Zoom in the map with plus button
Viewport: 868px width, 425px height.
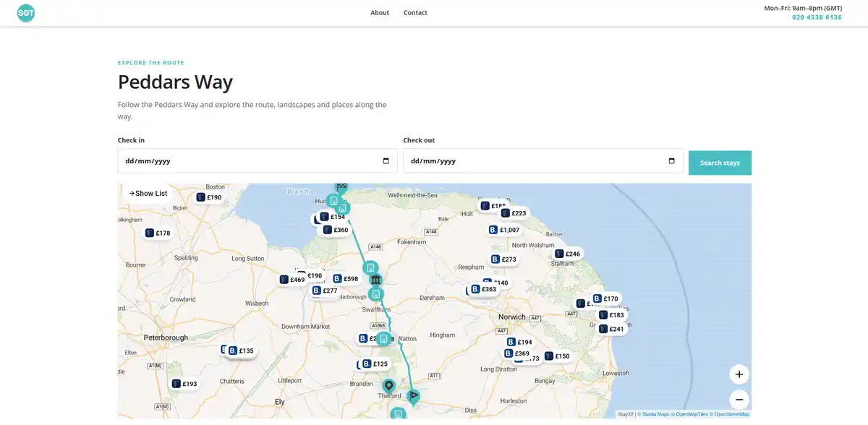pos(739,374)
